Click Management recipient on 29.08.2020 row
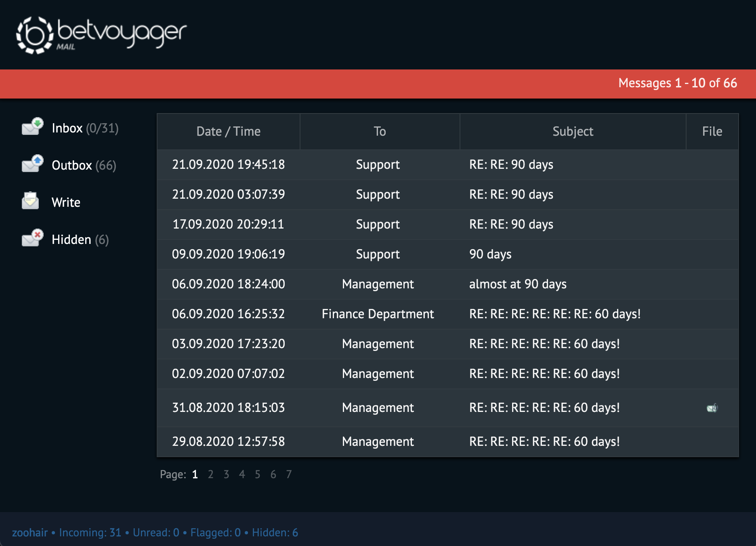Screen dimensions: 756x546 [378, 442]
